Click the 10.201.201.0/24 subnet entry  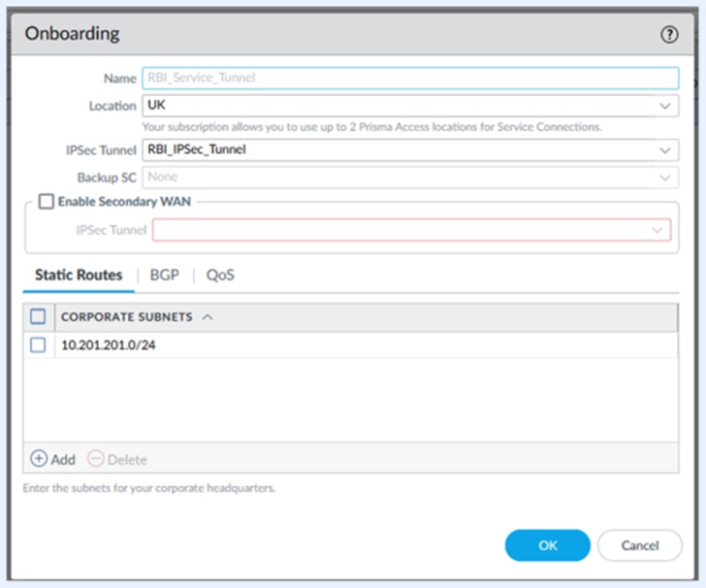coord(109,344)
